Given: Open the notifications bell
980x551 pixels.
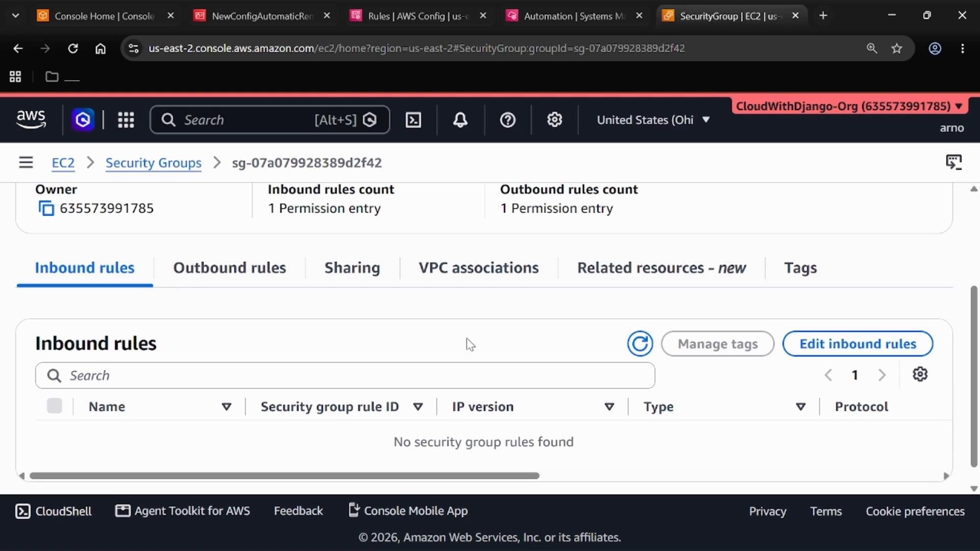Looking at the screenshot, I should coord(460,120).
